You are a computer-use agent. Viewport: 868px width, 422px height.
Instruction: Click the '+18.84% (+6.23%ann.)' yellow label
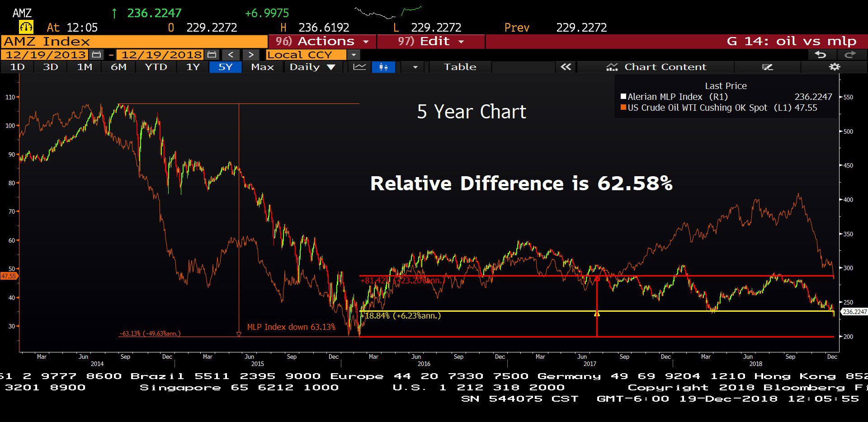click(x=401, y=315)
